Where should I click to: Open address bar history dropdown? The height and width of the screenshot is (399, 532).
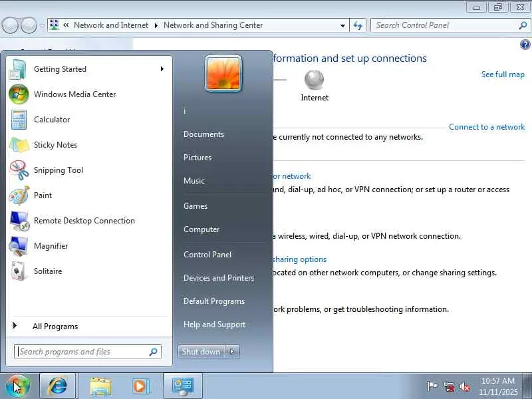click(342, 26)
